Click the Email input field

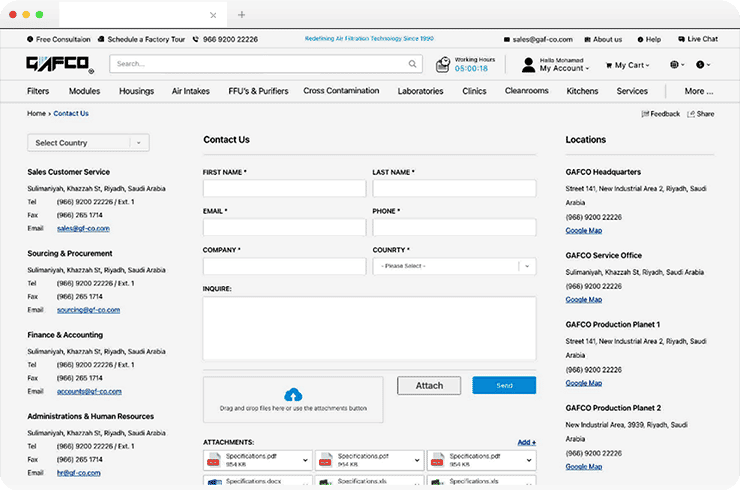point(285,227)
